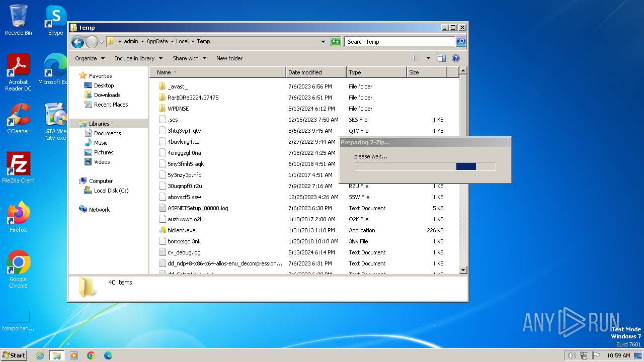
Task: Click AppData in the address breadcrumb
Action: pos(157,42)
